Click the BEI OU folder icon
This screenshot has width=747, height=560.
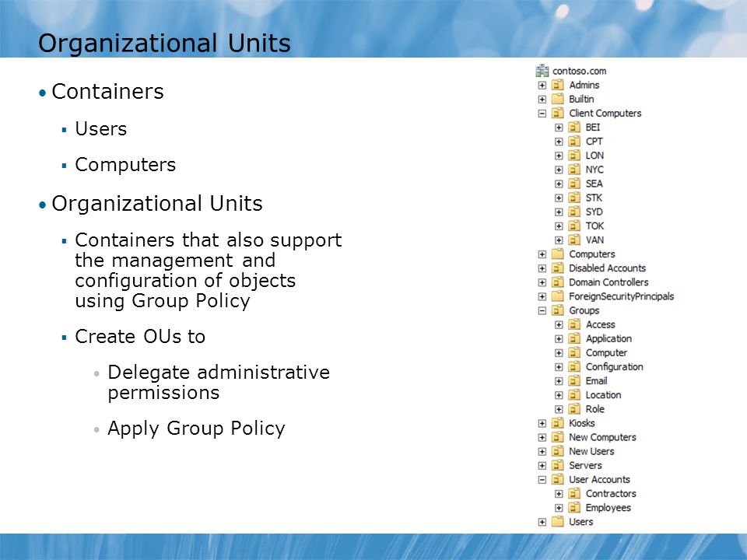(574, 128)
